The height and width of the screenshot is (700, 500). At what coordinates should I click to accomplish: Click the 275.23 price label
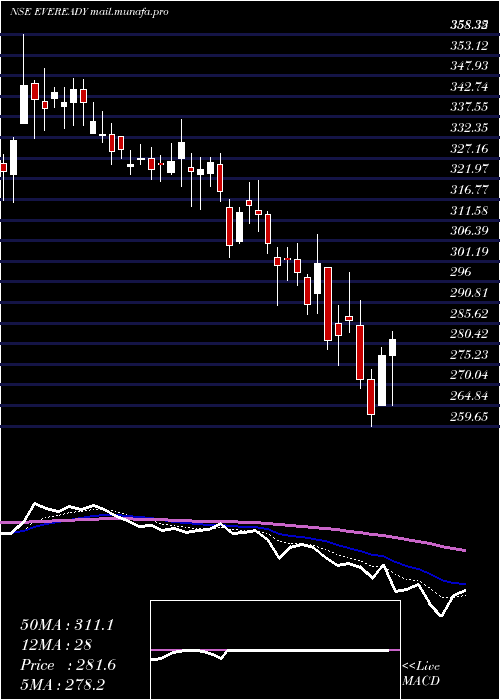point(468,355)
